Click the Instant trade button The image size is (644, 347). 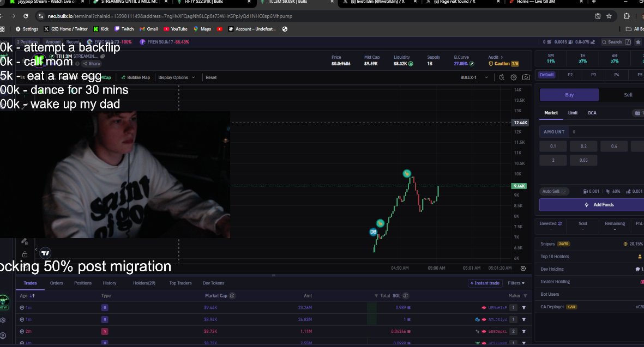tap(485, 283)
